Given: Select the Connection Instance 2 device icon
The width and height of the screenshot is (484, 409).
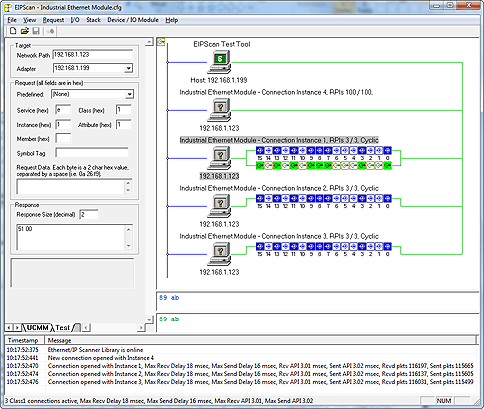Looking at the screenshot, I should [x=219, y=207].
